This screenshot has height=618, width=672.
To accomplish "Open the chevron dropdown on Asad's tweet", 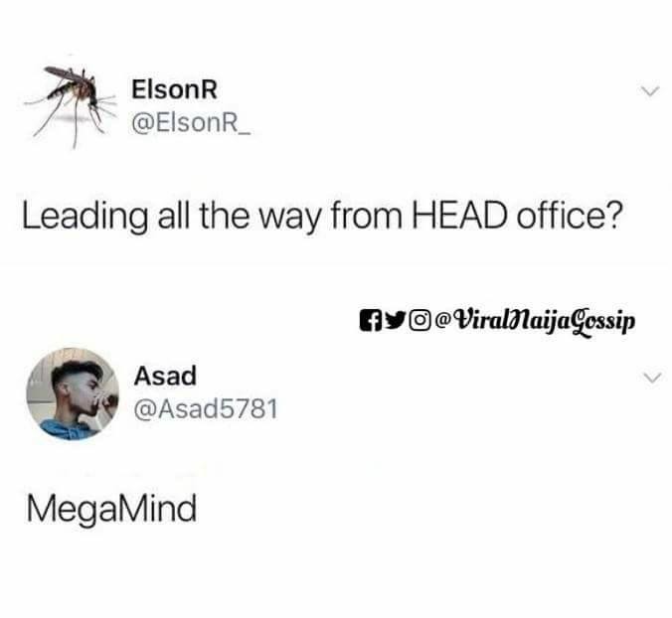I will point(652,378).
